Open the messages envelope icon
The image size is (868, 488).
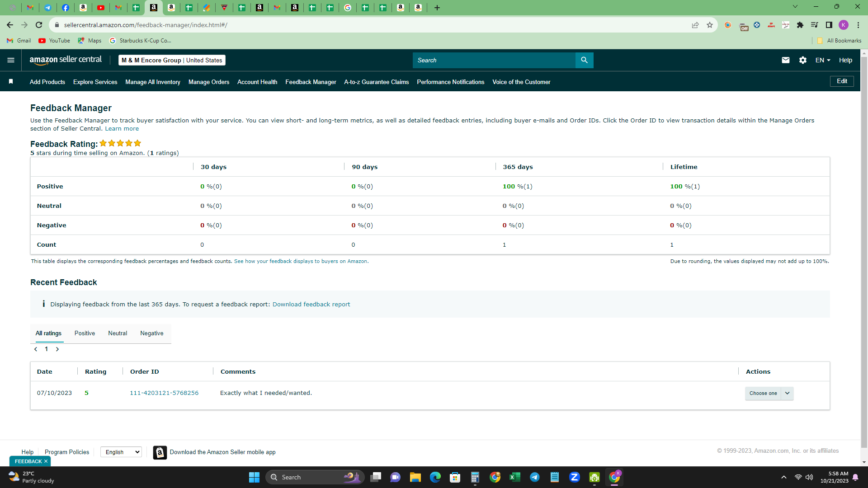(x=786, y=60)
